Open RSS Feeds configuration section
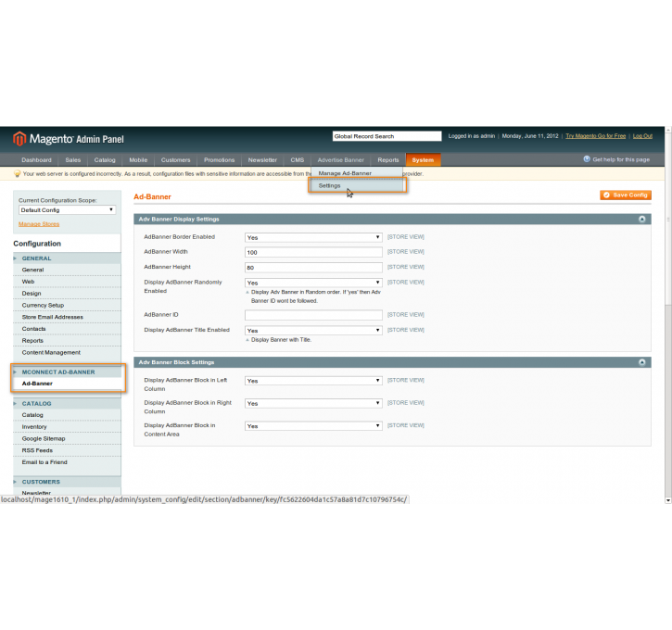672x630 pixels. click(x=37, y=450)
